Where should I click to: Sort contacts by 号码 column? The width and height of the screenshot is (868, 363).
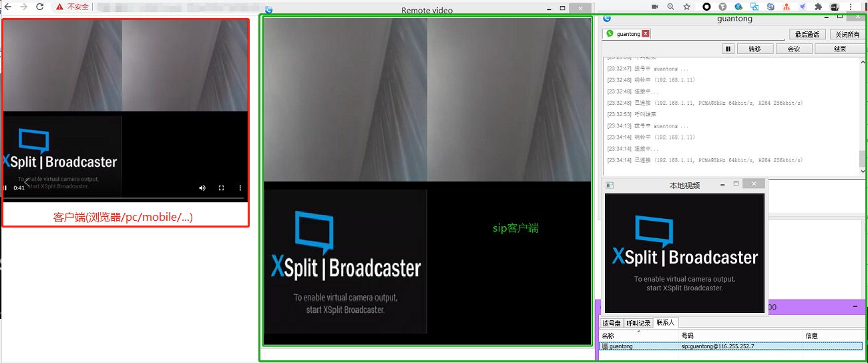740,336
